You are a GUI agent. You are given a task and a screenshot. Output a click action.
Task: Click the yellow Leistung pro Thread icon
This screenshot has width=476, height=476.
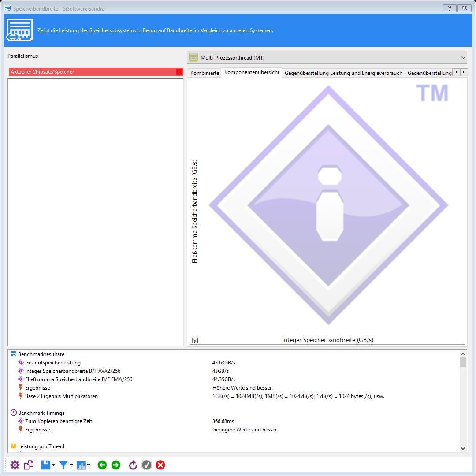coord(13,446)
